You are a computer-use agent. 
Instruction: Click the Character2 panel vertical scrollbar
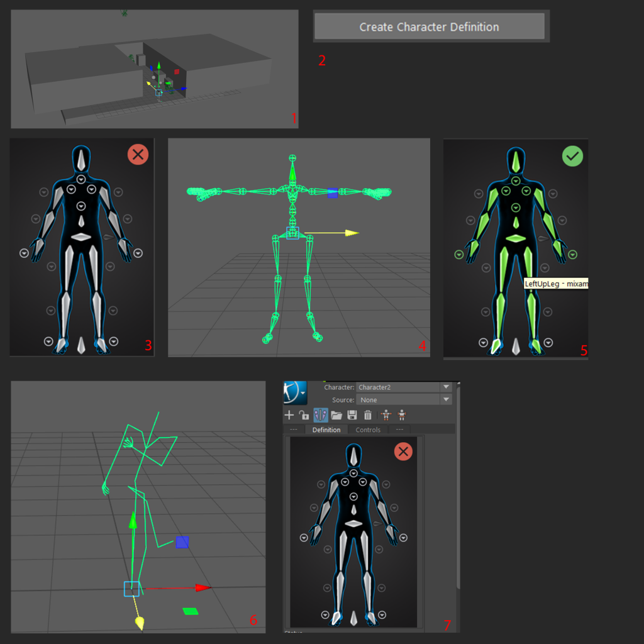click(458, 487)
